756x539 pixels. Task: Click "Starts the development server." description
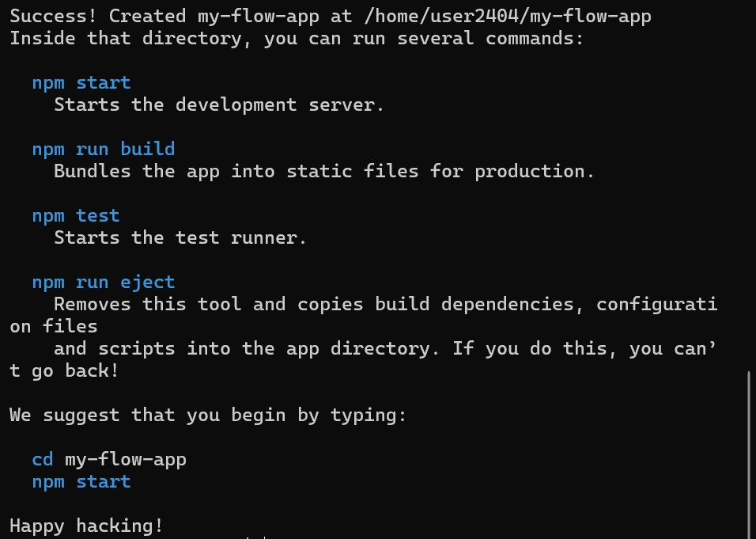217,104
